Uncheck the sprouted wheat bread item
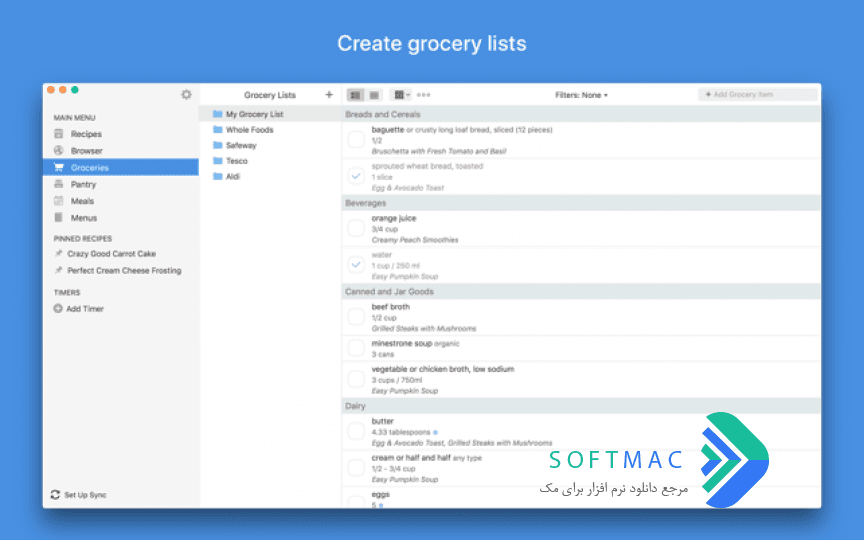Viewport: 864px width, 540px height. (x=356, y=176)
